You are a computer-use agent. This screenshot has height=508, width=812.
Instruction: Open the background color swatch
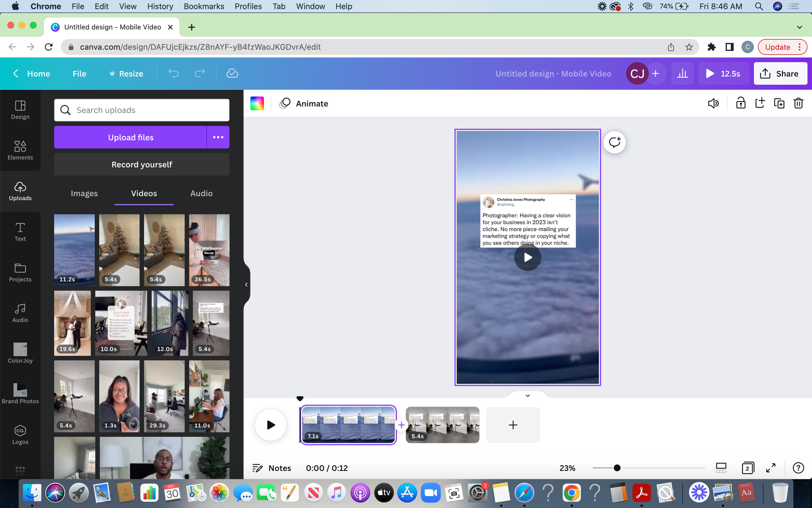[x=257, y=103]
